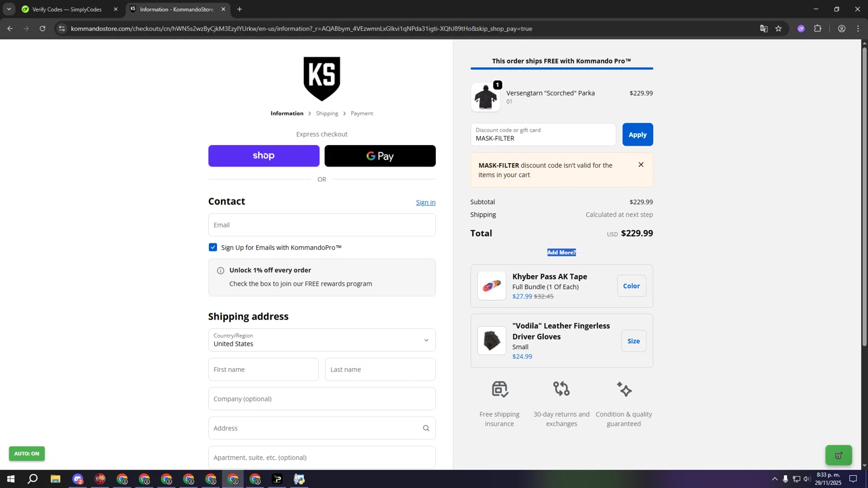Focus the Email input field

pos(322,225)
